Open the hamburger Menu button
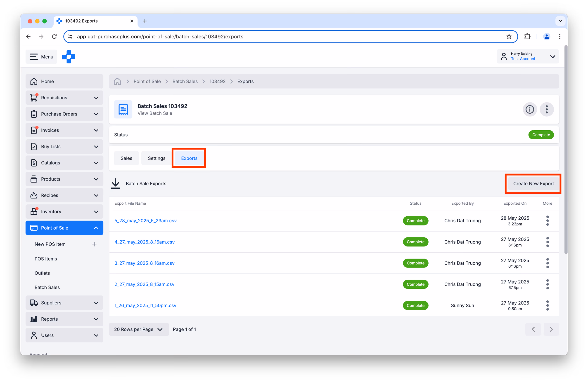This screenshot has height=382, width=588. [41, 57]
